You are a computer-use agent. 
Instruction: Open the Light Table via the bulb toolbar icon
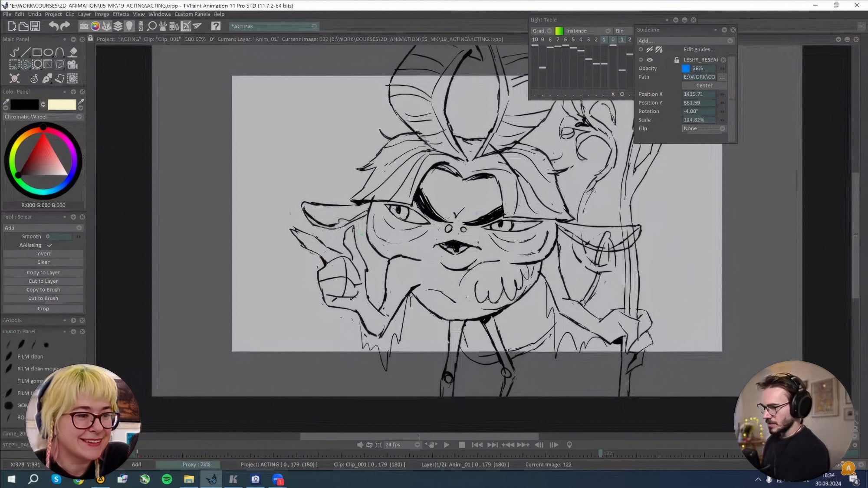[130, 26]
